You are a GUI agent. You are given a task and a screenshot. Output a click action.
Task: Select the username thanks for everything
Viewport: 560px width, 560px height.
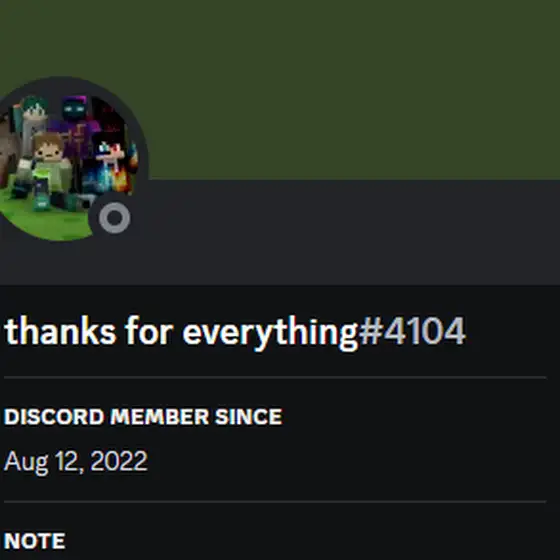point(181,332)
